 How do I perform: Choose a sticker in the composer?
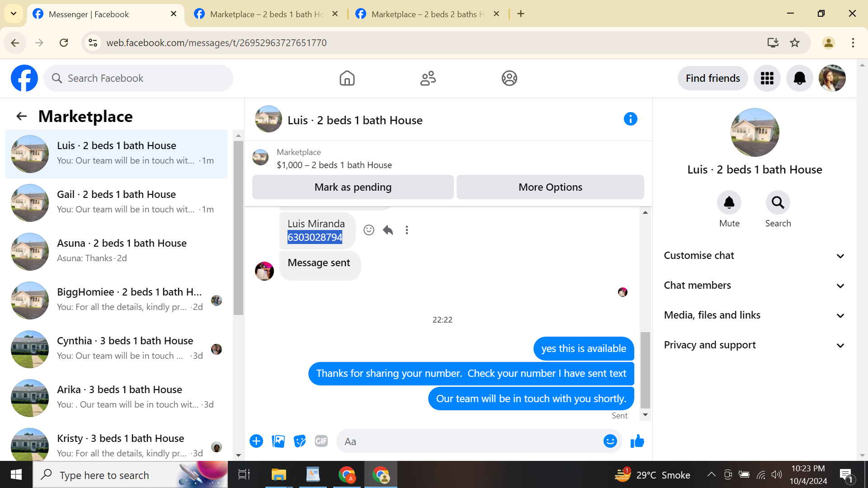300,441
